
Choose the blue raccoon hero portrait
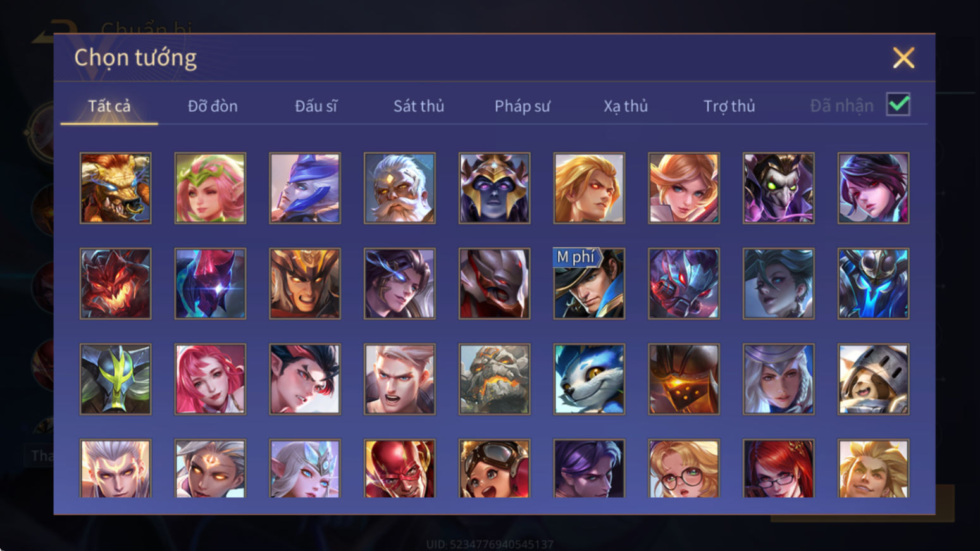[589, 379]
